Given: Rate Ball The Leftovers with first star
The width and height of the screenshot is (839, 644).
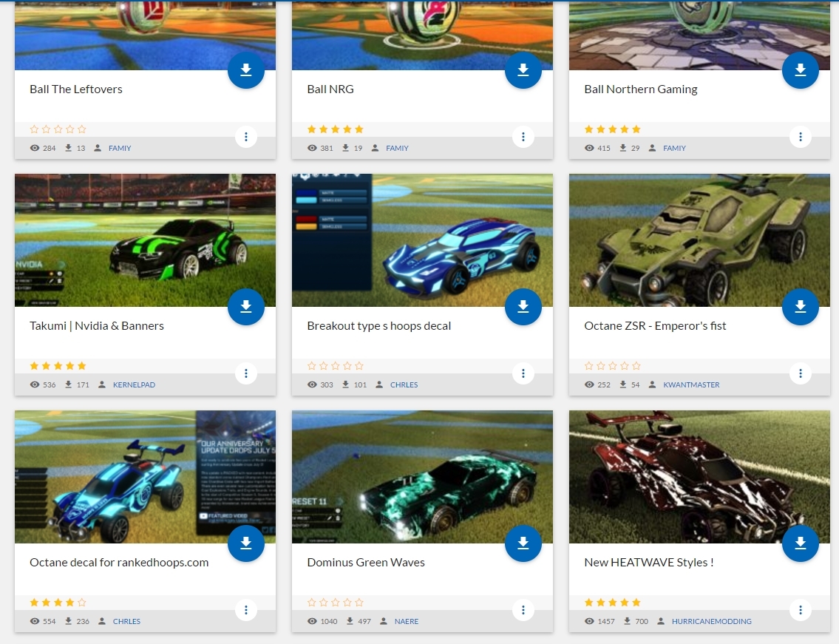Looking at the screenshot, I should 34,129.
